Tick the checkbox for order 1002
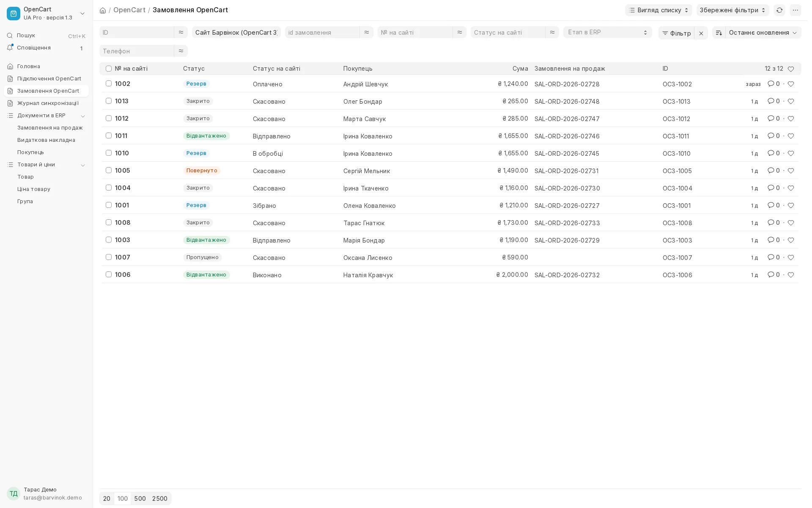The width and height of the screenshot is (812, 508). tap(109, 83)
